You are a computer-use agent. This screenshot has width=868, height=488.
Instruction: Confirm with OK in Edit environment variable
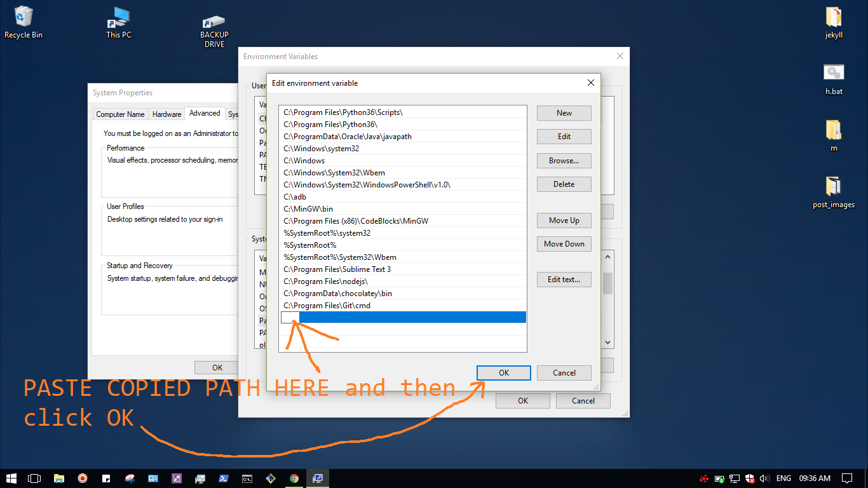tap(504, 373)
